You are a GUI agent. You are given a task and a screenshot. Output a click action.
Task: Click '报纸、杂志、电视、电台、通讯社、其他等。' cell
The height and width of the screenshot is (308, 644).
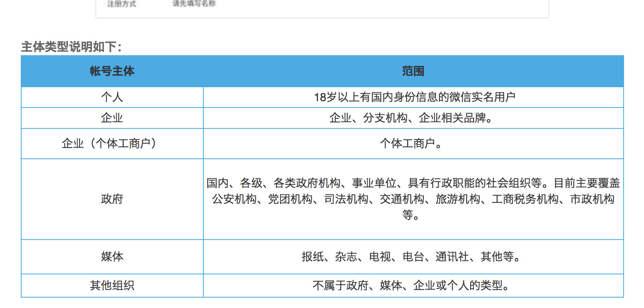coord(413,257)
